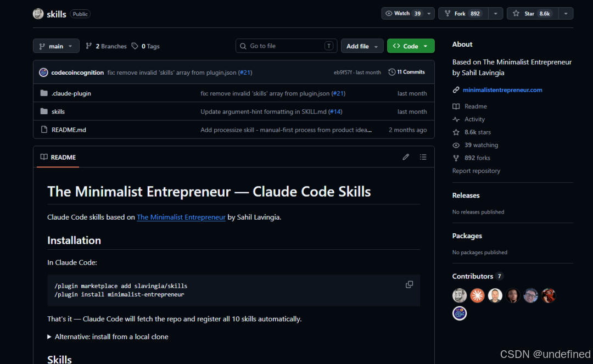593x364 pixels.
Task: Open the green Code dropdown button
Action: click(x=411, y=46)
